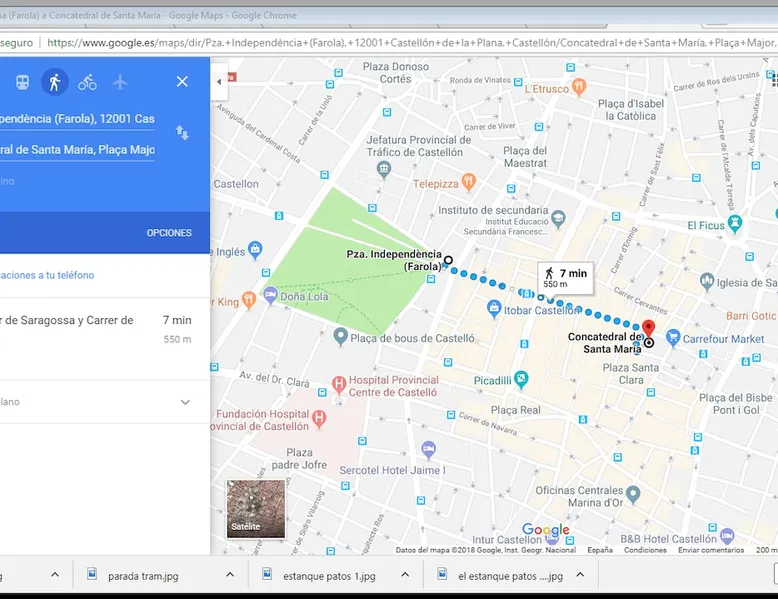The width and height of the screenshot is (778, 599).
Task: Choose the cycling travel mode icon
Action: pos(87,82)
